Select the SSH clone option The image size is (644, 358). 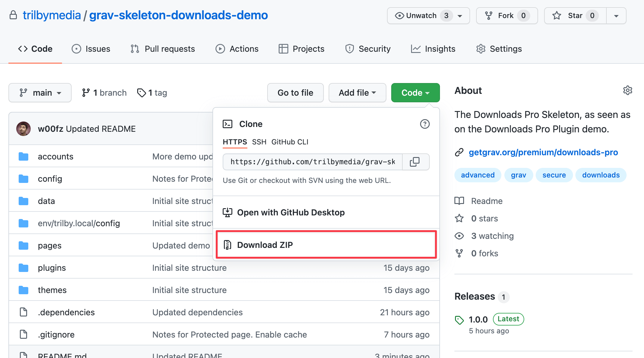(x=259, y=142)
